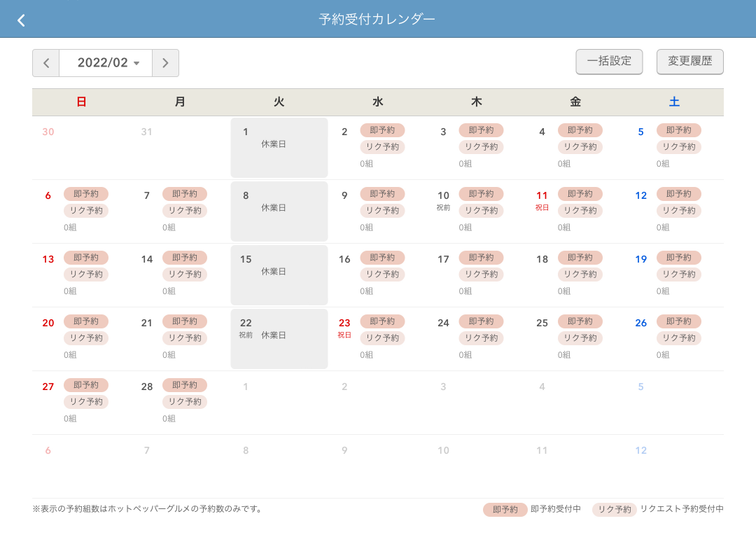The image size is (756, 556).
Task: Click the 即予約 badge on February 14
Action: (x=185, y=258)
